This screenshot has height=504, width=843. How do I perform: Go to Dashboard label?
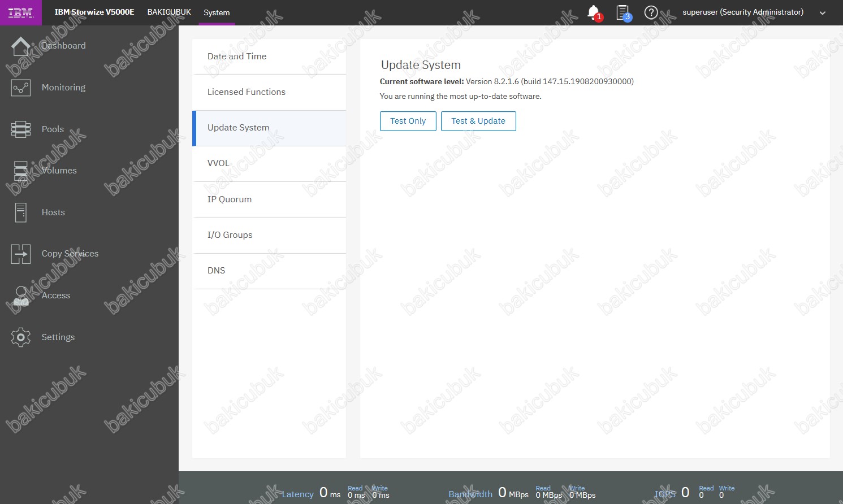(x=64, y=46)
